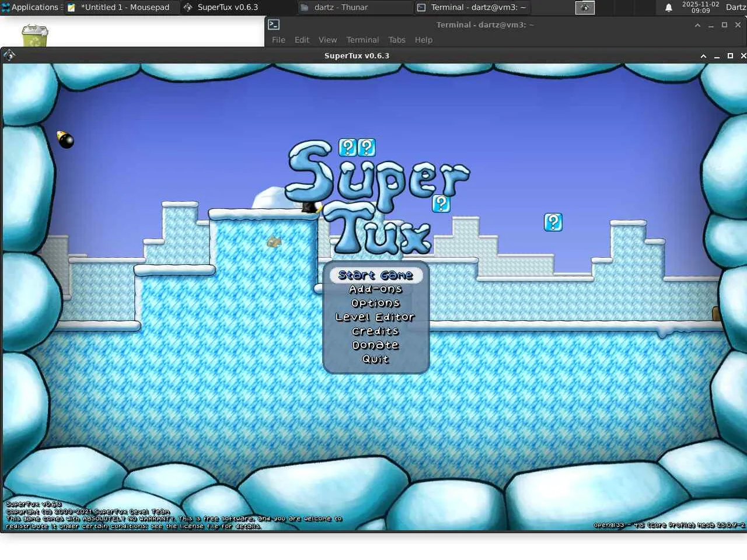Select Start Game in the SuperTux menu

(376, 275)
